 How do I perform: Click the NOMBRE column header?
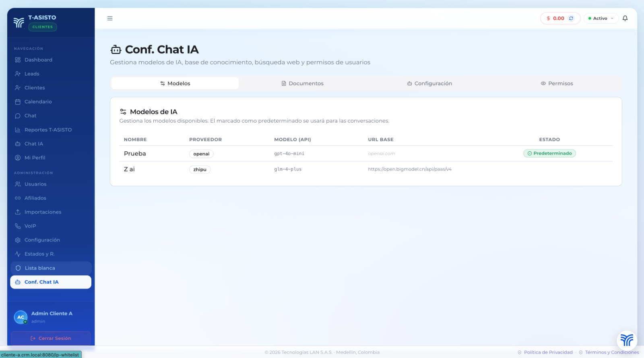[x=135, y=140]
